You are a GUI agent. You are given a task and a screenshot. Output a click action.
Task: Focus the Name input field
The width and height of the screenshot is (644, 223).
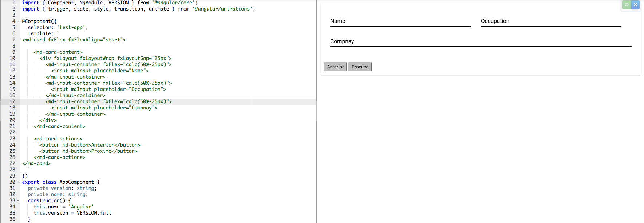tap(400, 21)
